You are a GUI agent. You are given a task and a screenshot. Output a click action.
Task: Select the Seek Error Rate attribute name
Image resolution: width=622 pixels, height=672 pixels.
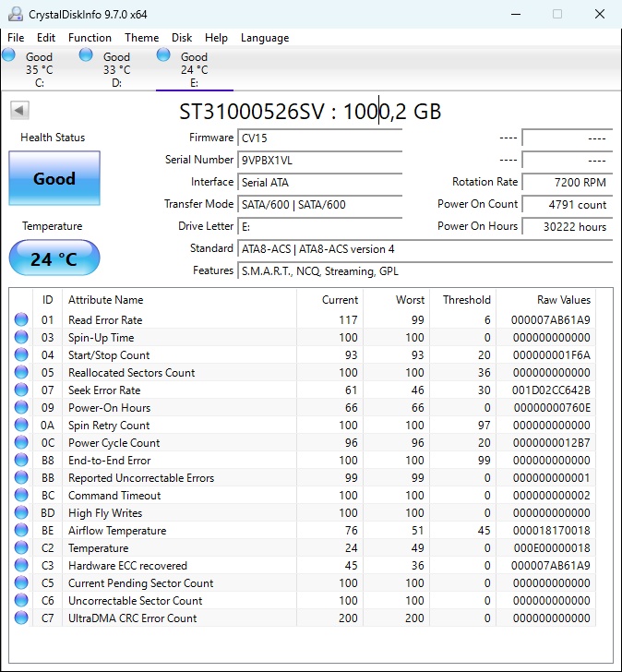[x=104, y=390]
